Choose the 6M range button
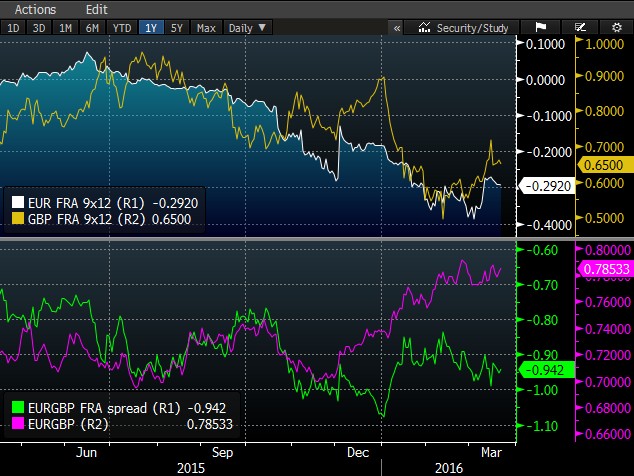The width and height of the screenshot is (634, 476). (x=92, y=28)
